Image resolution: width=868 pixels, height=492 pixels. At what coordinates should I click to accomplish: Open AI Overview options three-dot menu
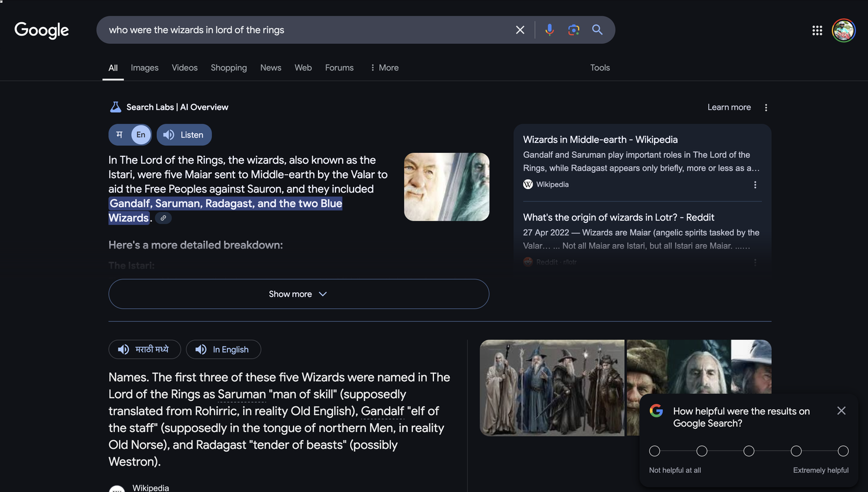(766, 107)
